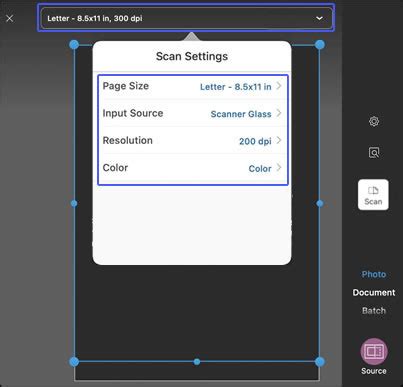Open the paper size and dpi dropdown

(x=186, y=18)
